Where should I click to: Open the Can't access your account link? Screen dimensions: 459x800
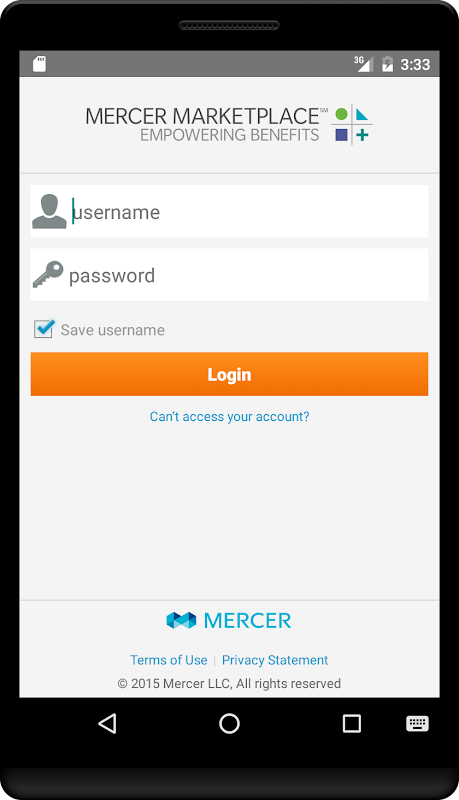pos(230,417)
